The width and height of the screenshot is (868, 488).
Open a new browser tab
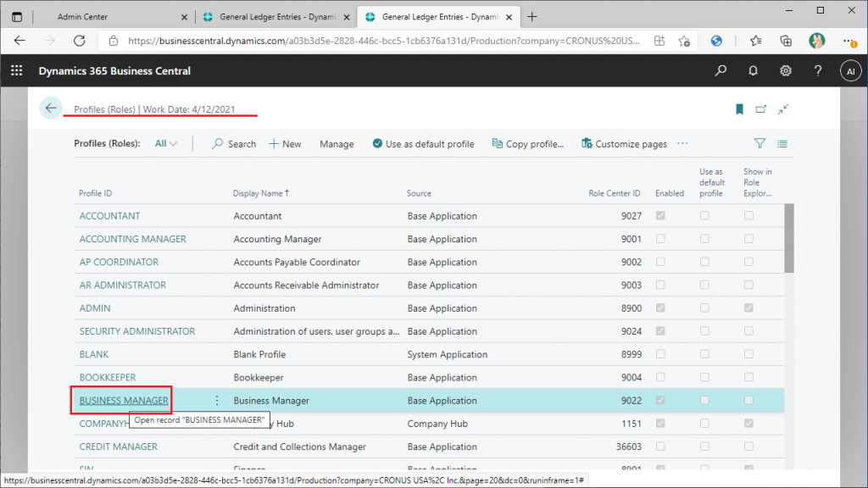(x=532, y=17)
